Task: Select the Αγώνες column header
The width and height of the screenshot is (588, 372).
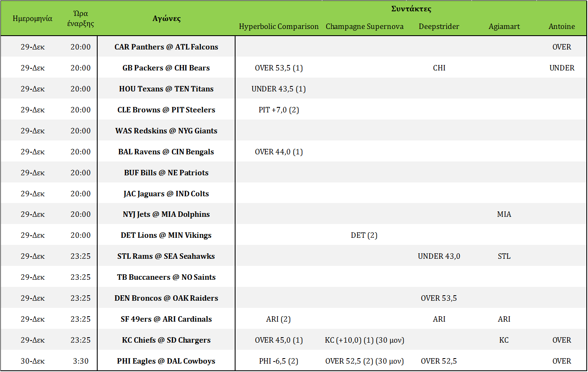Action: [166, 18]
